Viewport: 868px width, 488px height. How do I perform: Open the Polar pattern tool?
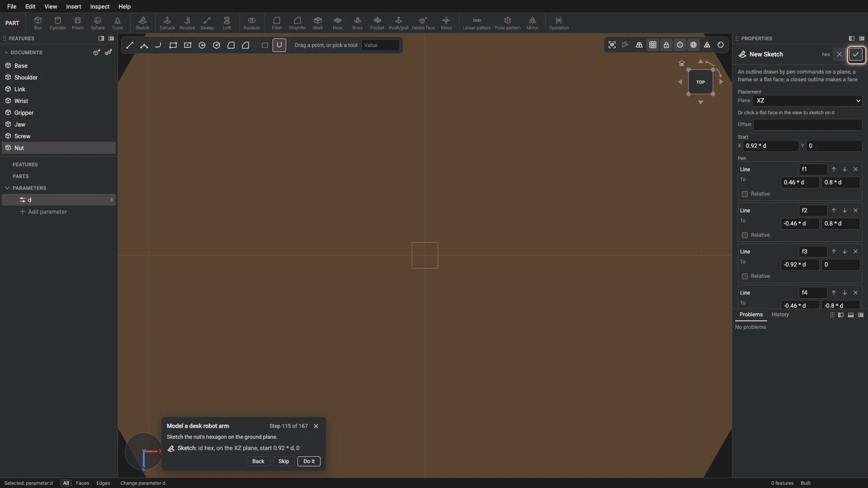click(x=507, y=23)
